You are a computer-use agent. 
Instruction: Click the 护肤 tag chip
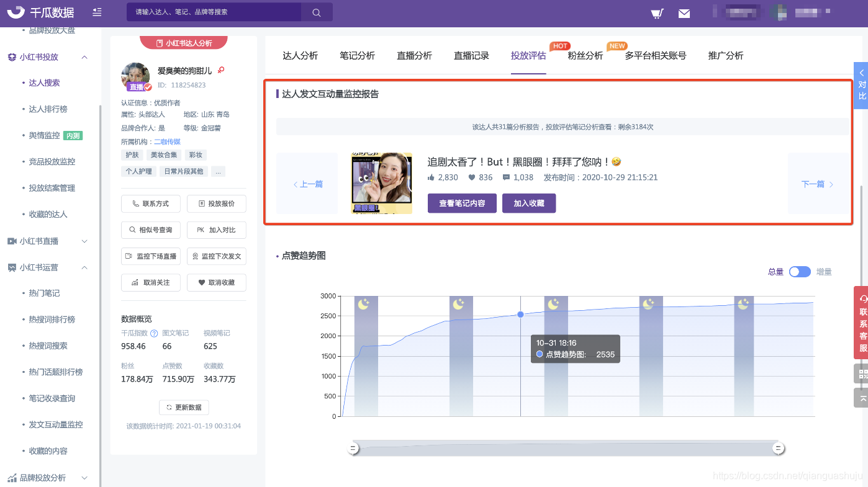pos(132,155)
